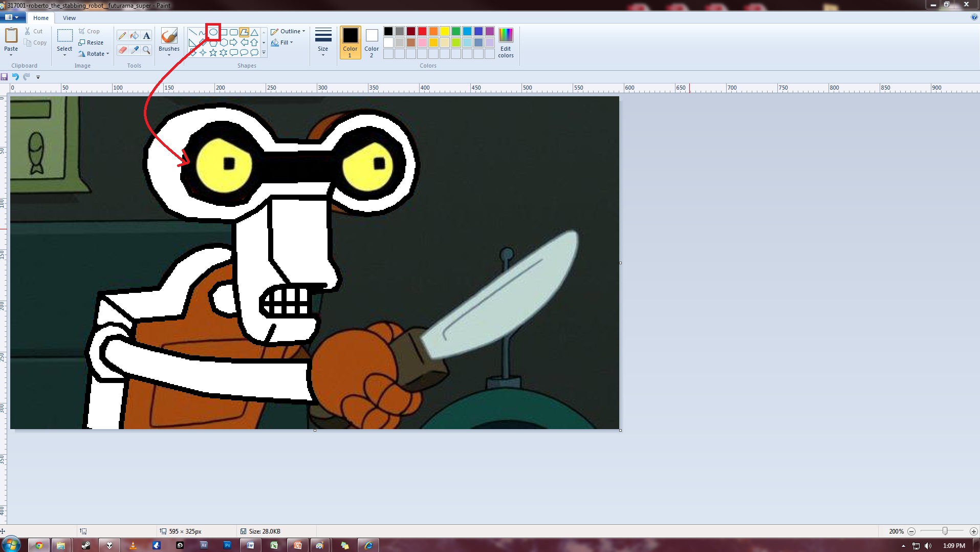Open the shape Outline dropdown

pos(288,31)
